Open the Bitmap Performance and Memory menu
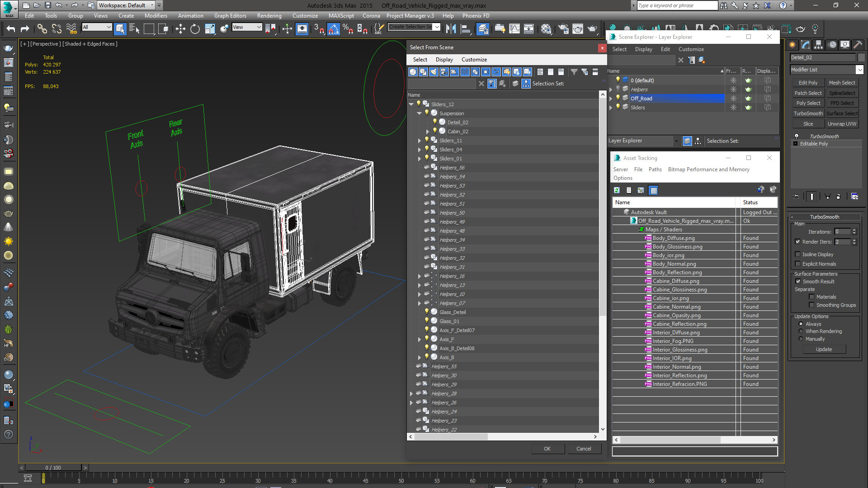 tap(708, 169)
